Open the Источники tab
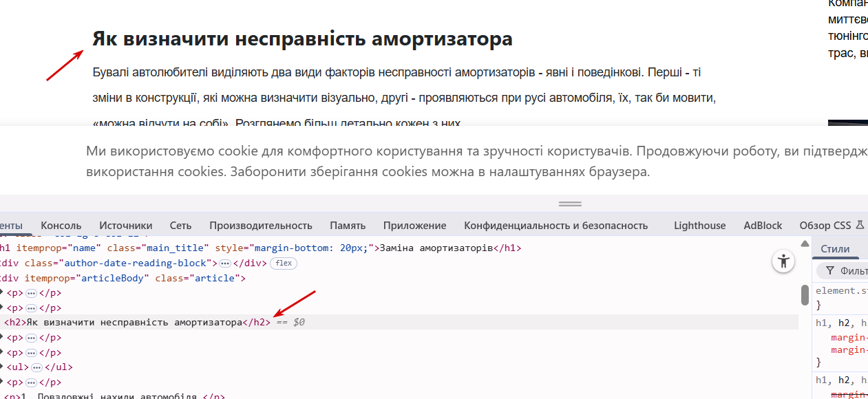Viewport: 868px width, 399px height. 125,225
